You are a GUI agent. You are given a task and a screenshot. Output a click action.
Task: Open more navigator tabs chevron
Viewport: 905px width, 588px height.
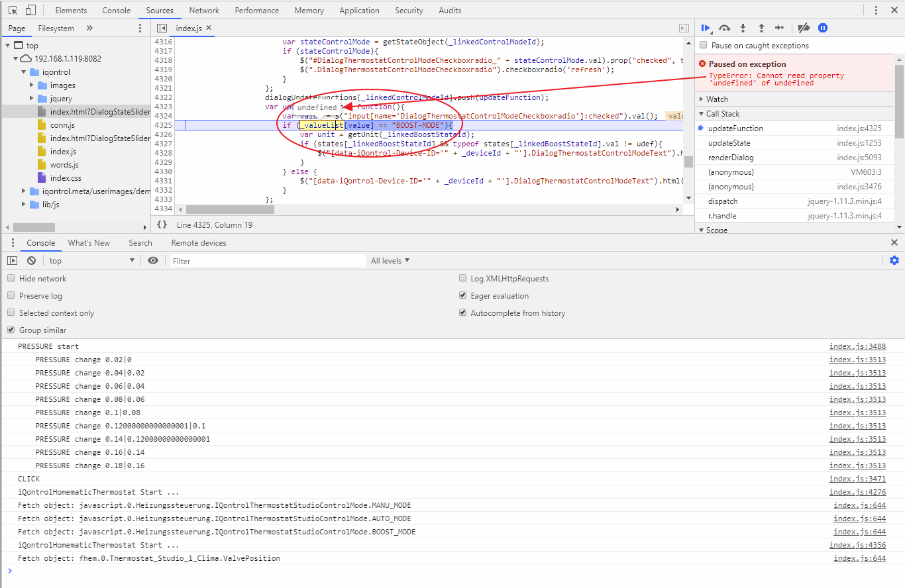coord(89,28)
